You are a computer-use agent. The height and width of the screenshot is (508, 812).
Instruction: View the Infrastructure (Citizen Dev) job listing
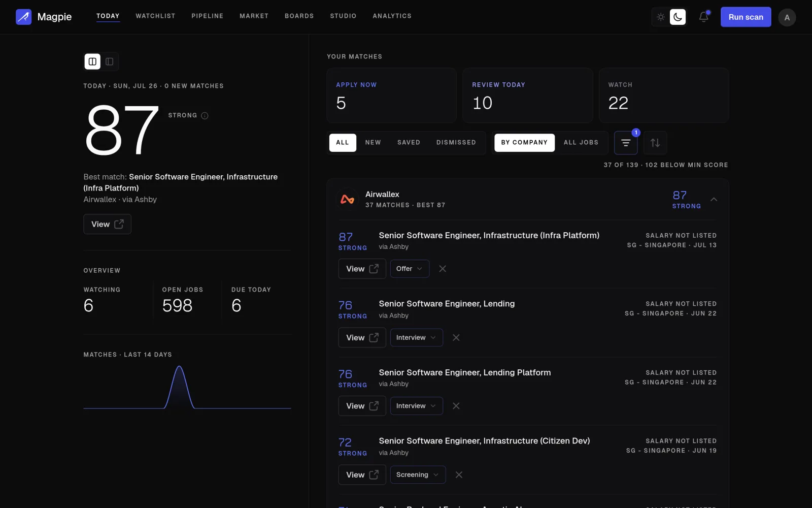(362, 474)
